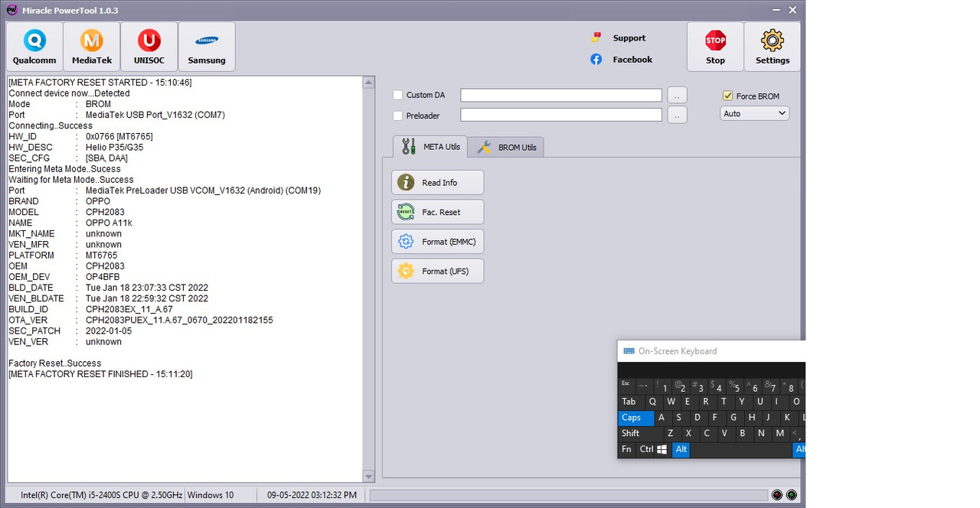Click the Read Info button
Image resolution: width=980 pixels, height=508 pixels.
point(437,182)
